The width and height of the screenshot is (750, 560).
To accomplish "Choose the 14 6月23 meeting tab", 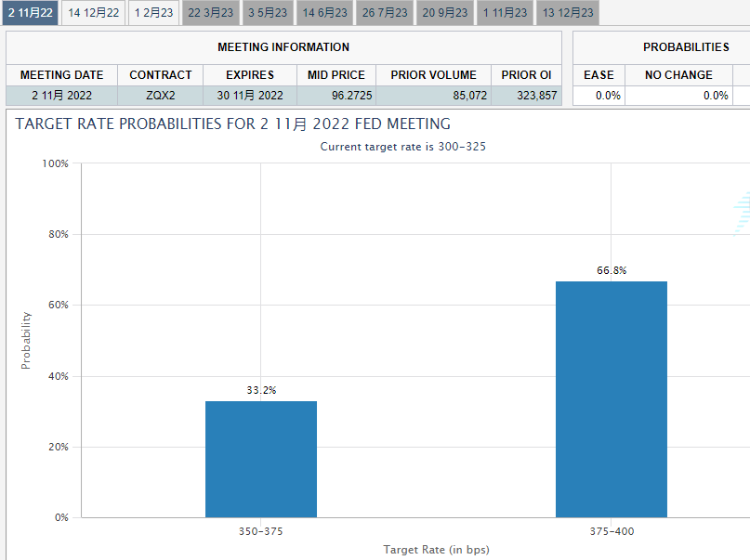I will (x=325, y=13).
